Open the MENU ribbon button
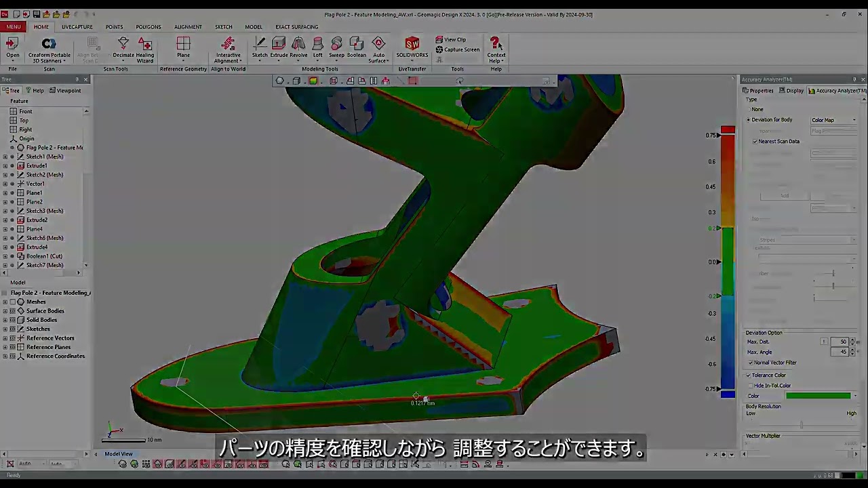868x488 pixels. click(x=14, y=27)
